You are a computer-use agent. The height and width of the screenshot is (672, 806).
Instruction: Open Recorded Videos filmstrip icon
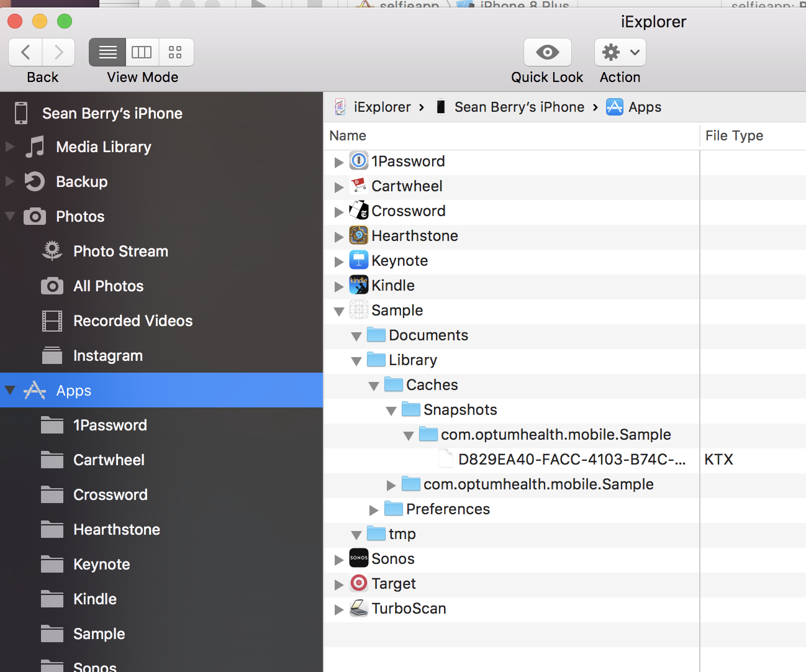click(x=52, y=320)
